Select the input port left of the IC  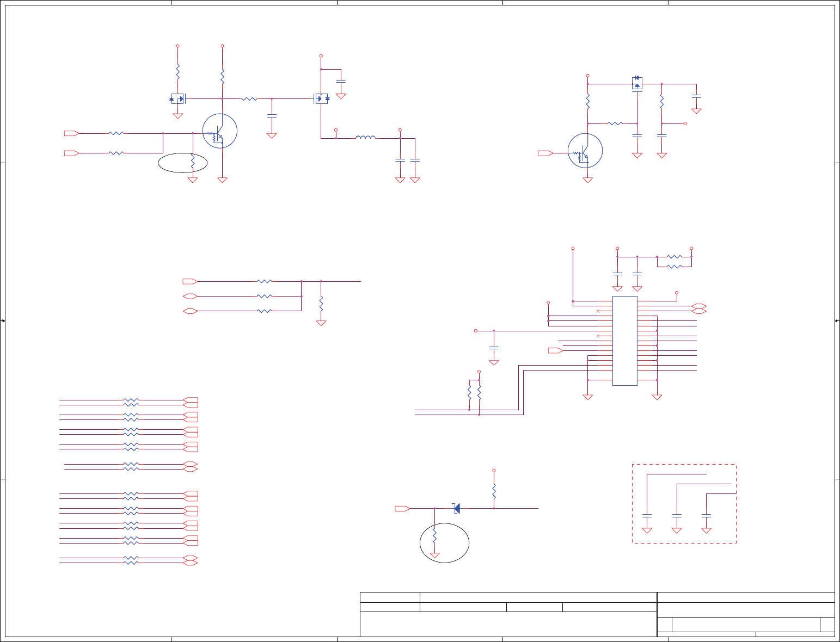click(555, 350)
